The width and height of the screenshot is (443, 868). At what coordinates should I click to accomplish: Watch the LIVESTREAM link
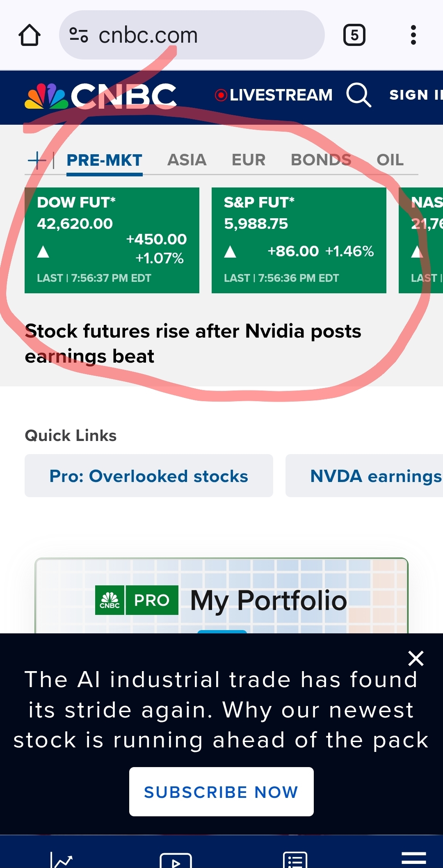(274, 95)
